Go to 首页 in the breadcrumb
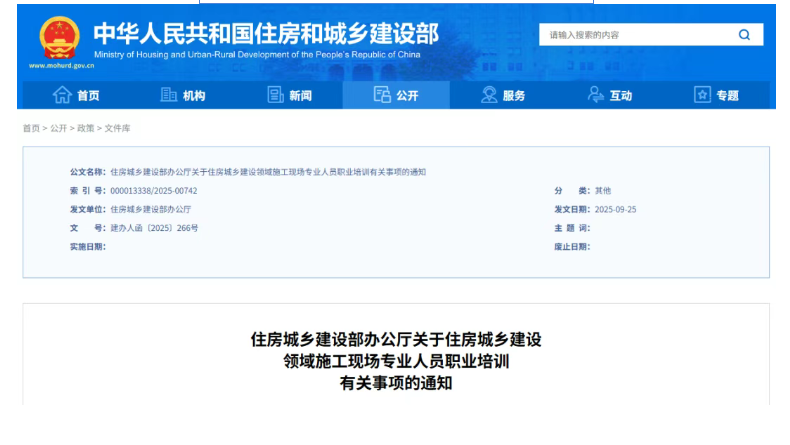The height and width of the screenshot is (445, 790). point(31,128)
